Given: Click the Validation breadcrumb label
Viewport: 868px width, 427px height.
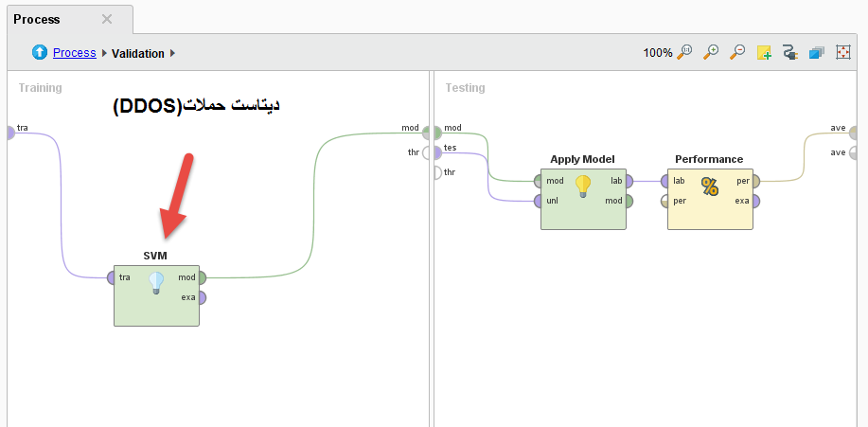Looking at the screenshot, I should coord(138,54).
